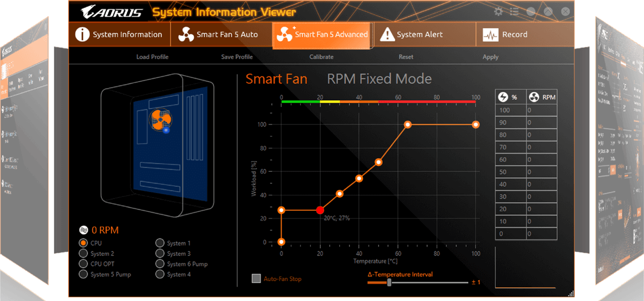The image size is (644, 301).
Task: Minimize the System Information Viewer window
Action: 531,11
